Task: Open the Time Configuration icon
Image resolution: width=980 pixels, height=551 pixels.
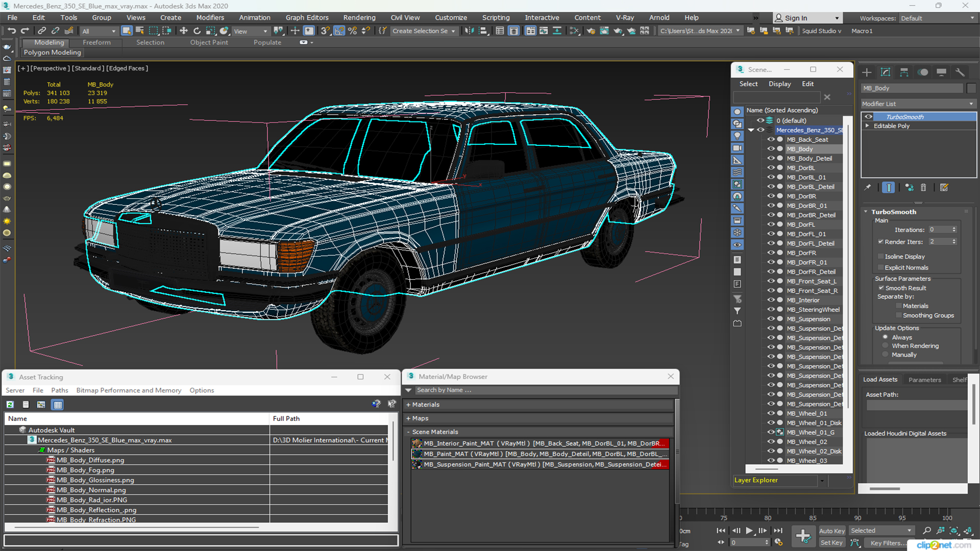Action: pos(778,542)
